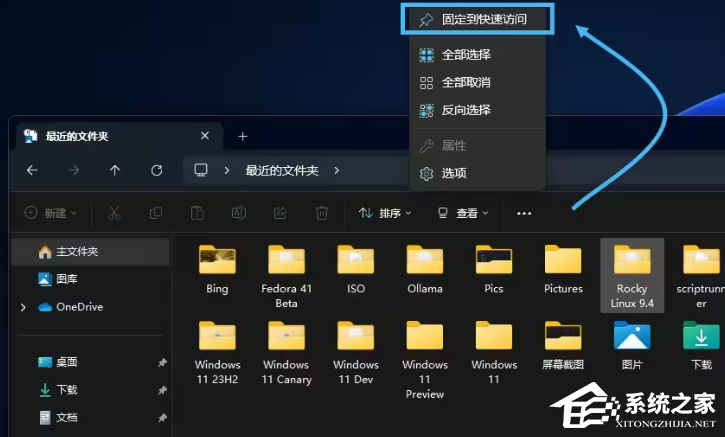Viewport: 725px width, 437px height.
Task: Open the 排序 sort dropdown
Action: [x=385, y=213]
